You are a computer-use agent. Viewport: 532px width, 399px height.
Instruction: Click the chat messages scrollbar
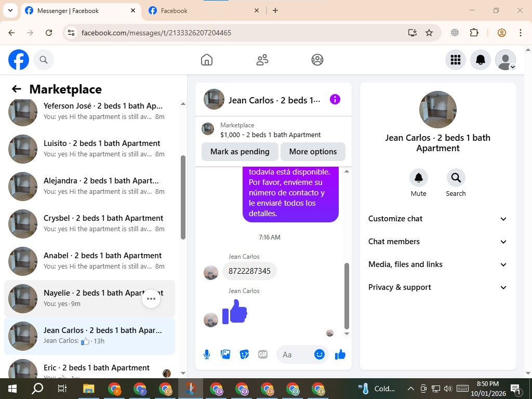coord(347,296)
